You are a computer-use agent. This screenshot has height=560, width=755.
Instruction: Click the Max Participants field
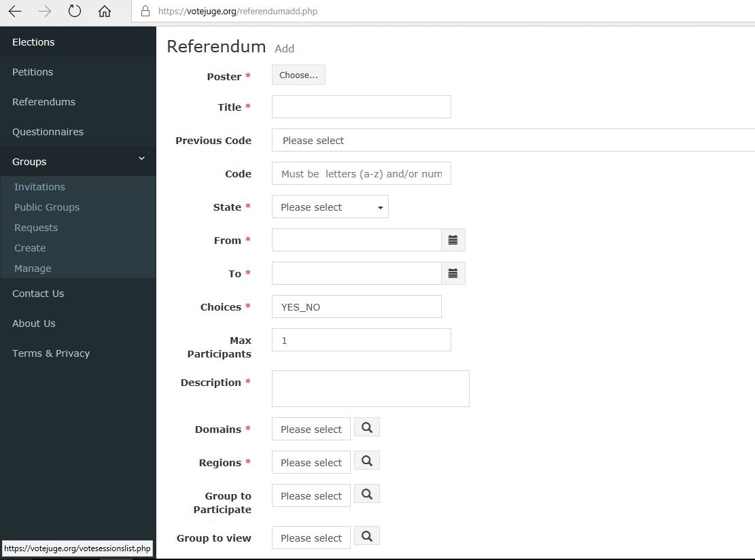(361, 340)
